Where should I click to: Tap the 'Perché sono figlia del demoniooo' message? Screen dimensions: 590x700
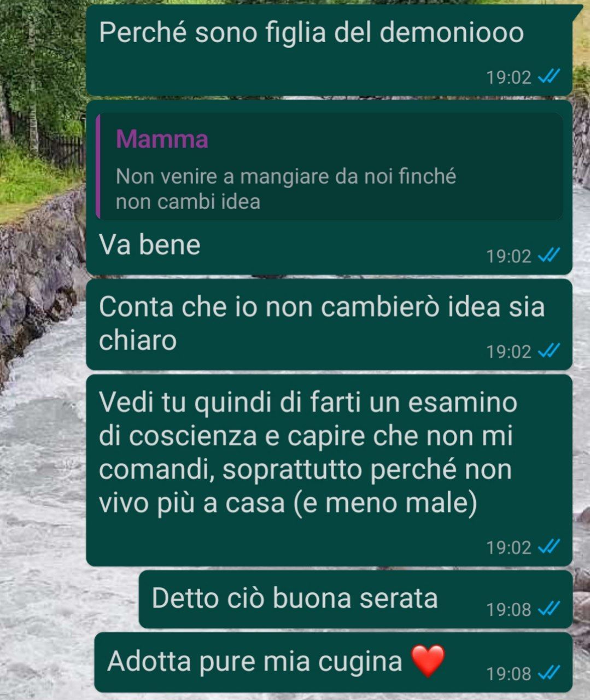(329, 50)
